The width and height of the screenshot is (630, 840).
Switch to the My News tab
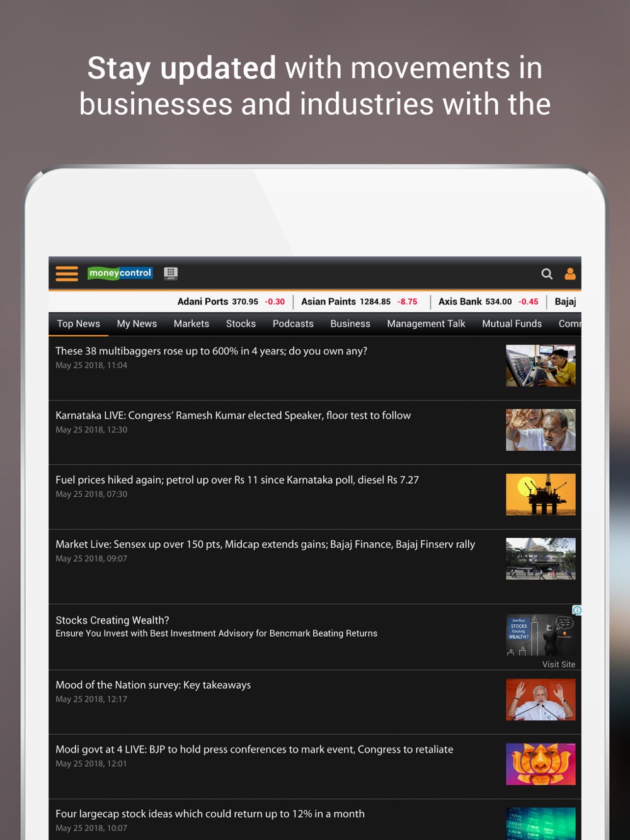point(137,324)
